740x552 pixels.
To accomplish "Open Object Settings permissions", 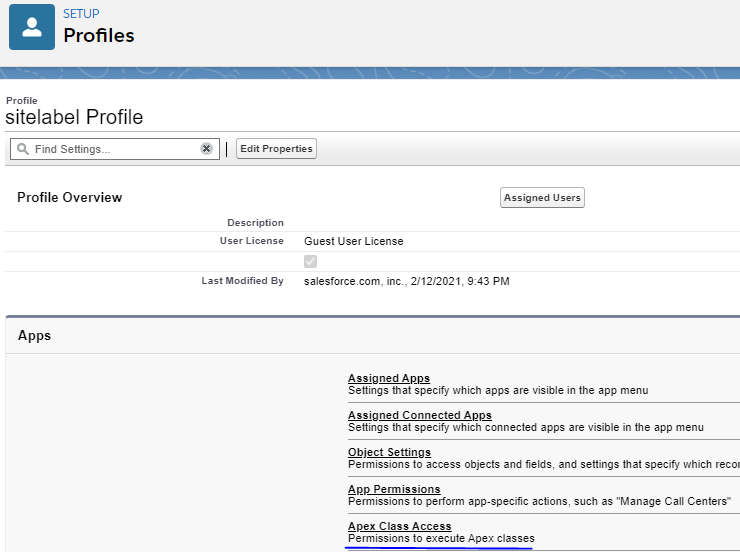I will [389, 452].
